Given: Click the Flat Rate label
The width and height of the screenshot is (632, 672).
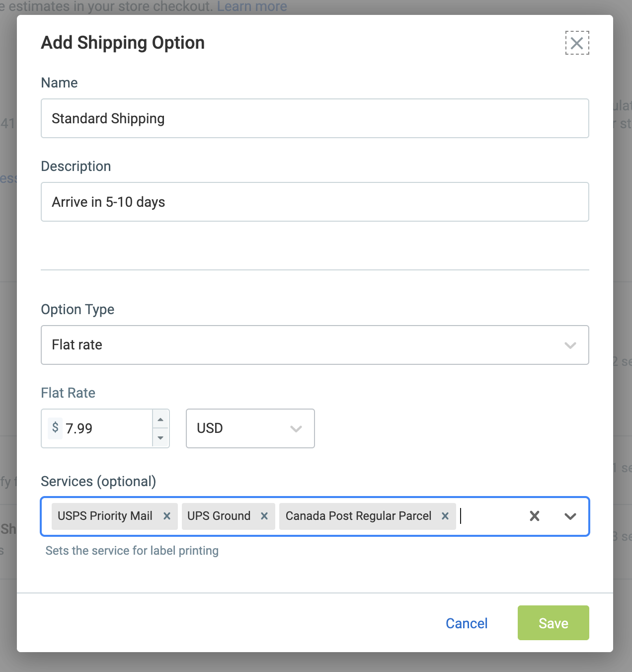Looking at the screenshot, I should click(x=68, y=393).
